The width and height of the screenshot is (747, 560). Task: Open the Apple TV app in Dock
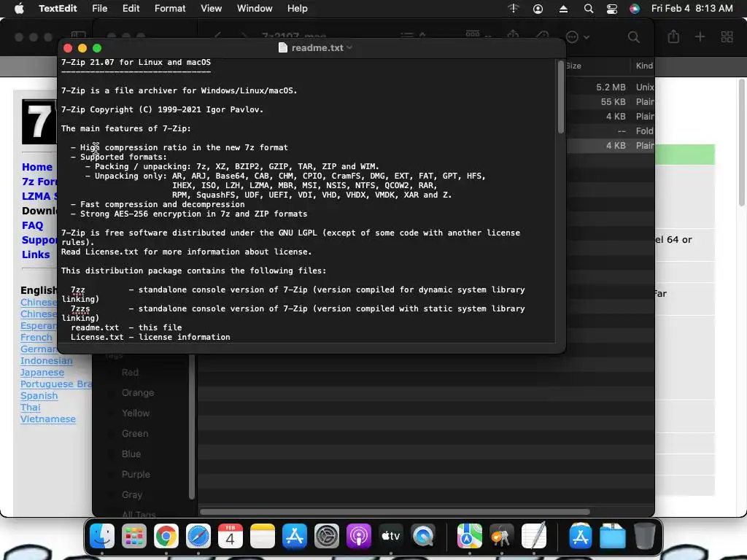[x=391, y=536]
